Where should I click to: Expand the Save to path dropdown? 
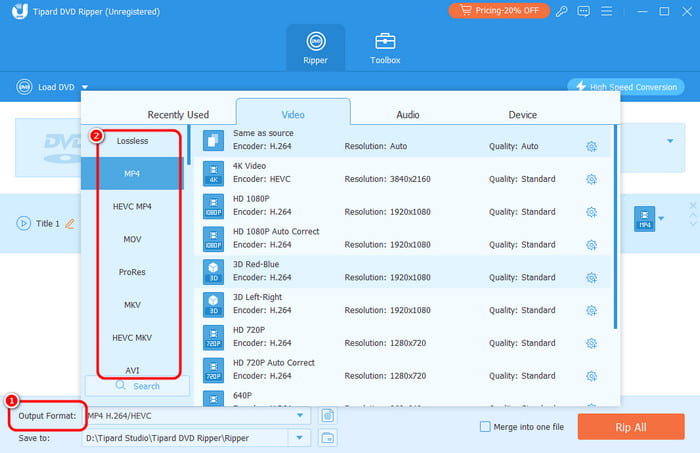tap(300, 438)
